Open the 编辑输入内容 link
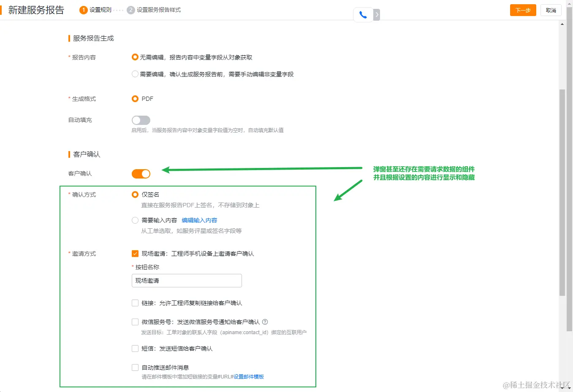 (199, 220)
